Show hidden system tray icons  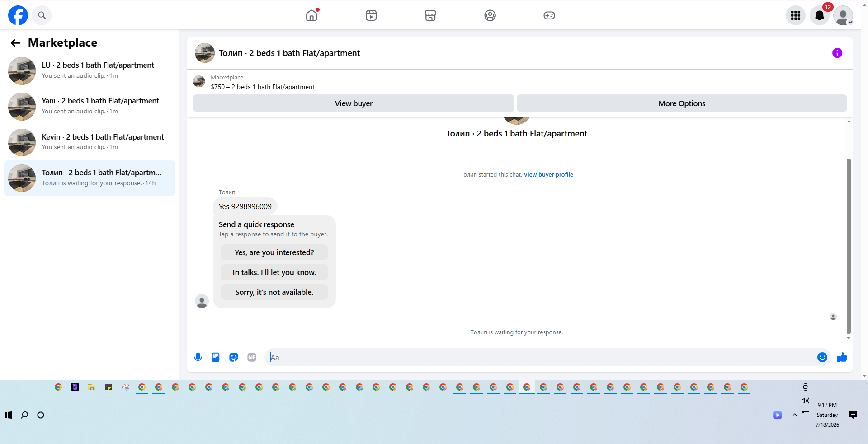[x=794, y=415]
